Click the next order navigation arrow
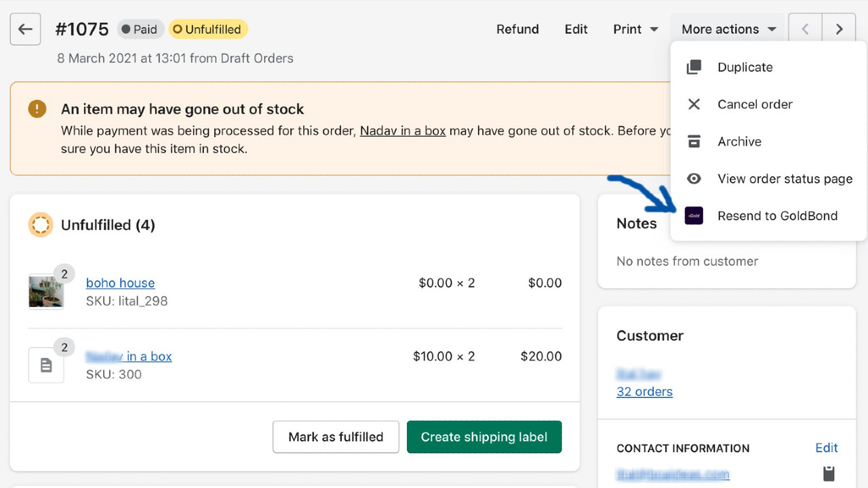 839,28
